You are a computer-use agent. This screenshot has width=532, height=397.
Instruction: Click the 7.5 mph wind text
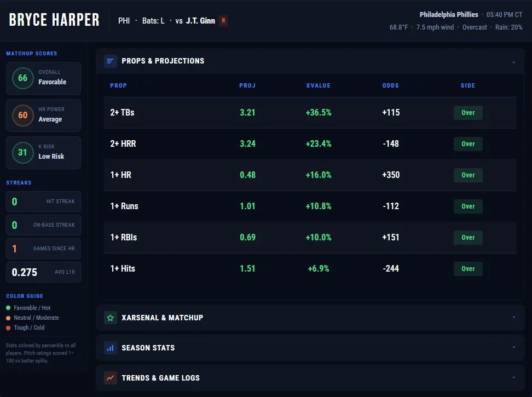[435, 27]
